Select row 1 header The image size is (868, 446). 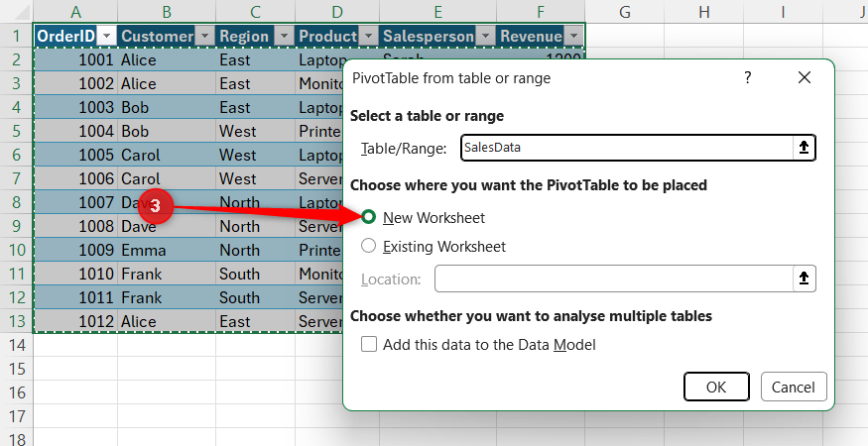[17, 36]
